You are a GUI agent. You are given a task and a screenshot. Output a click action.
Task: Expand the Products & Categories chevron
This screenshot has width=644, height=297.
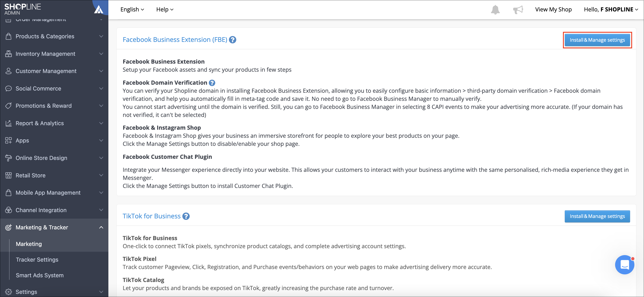pos(101,36)
